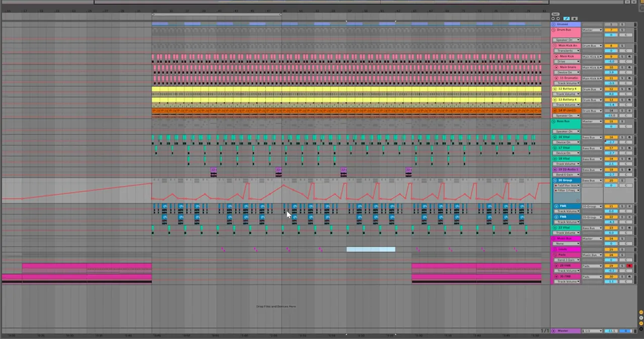Open Drum Bus output routing Master dropdown
Viewport: 644px width, 339px height.
(592, 30)
